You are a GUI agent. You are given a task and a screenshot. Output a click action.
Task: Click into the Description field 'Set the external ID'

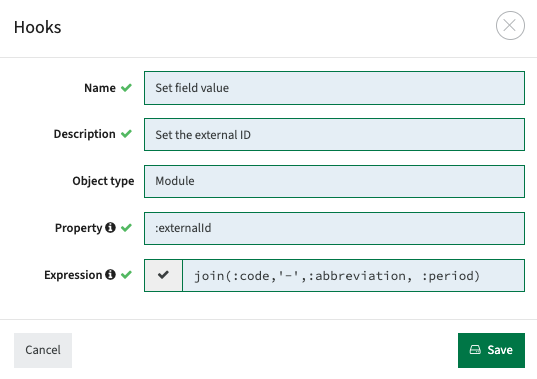[x=334, y=135]
